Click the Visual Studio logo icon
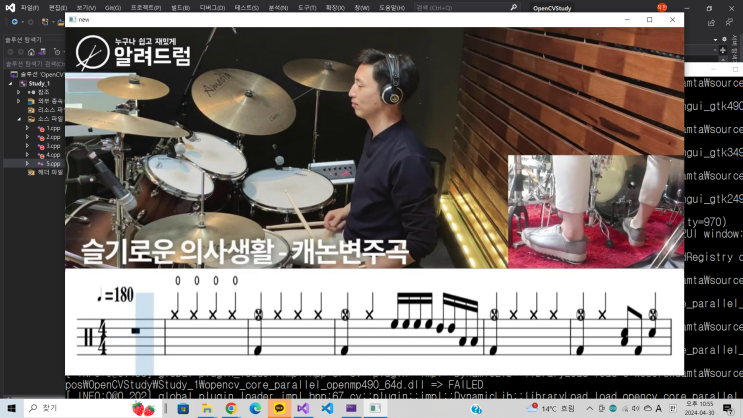The height and width of the screenshot is (418, 743). point(10,8)
